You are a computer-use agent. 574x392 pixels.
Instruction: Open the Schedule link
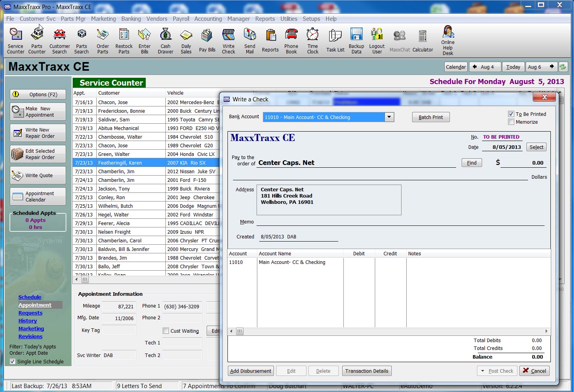click(x=30, y=297)
